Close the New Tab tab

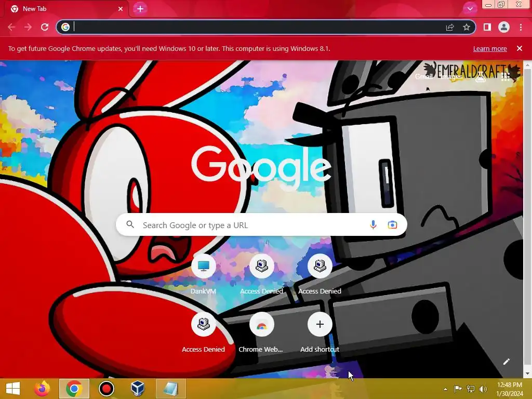(121, 9)
